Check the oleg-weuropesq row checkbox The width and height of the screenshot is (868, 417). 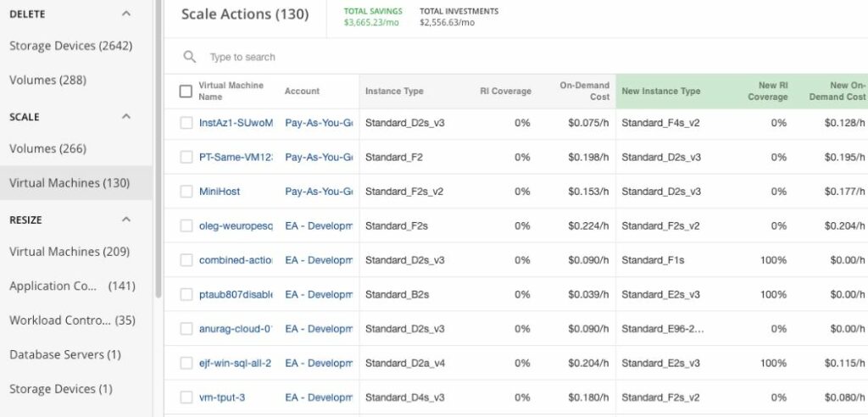click(186, 226)
